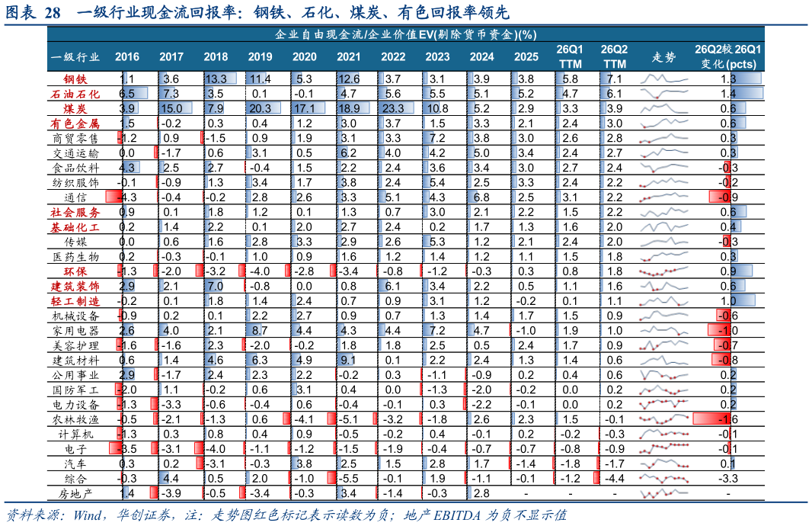Click the 煤炭 row label
Image resolution: width=812 pixels, height=526 pixels.
click(75, 109)
